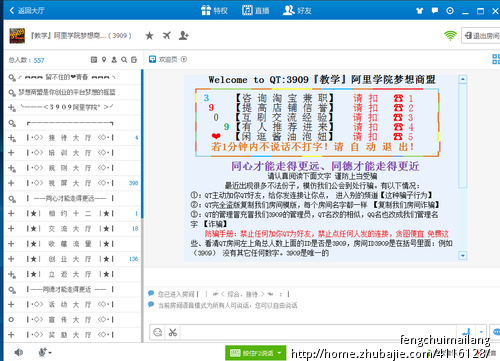The width and height of the screenshot is (500, 361).
Task: Send message with the enter arrow icon
Action: pos(466,332)
